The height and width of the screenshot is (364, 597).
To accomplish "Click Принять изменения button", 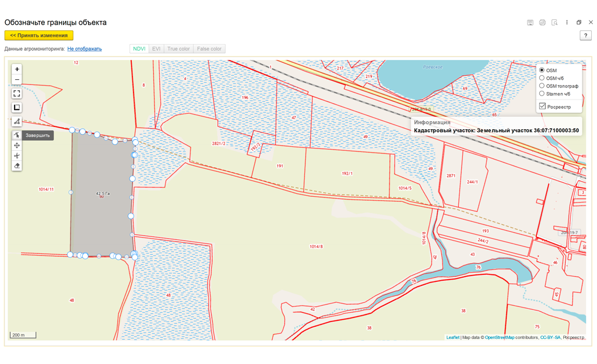I will [39, 36].
